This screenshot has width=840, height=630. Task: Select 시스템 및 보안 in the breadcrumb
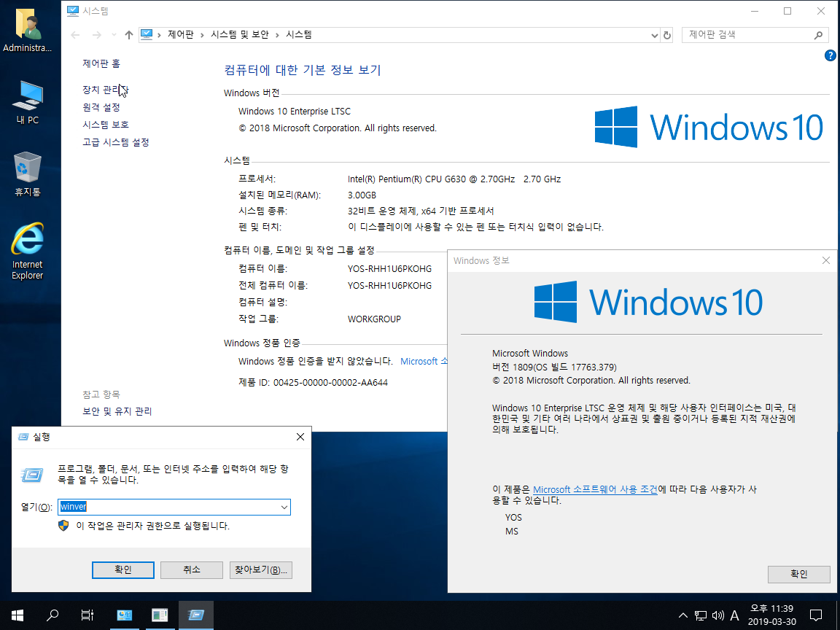239,35
